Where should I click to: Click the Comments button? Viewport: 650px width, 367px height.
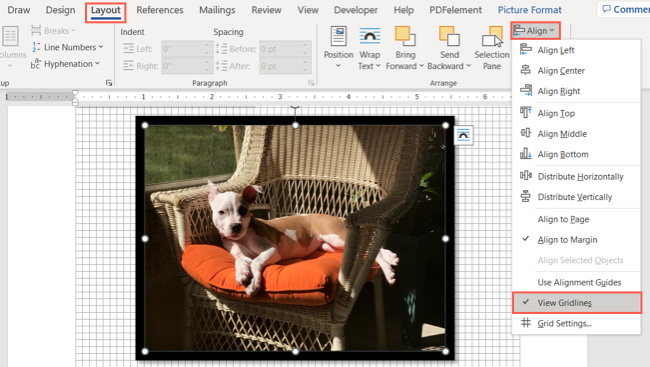[x=625, y=9]
